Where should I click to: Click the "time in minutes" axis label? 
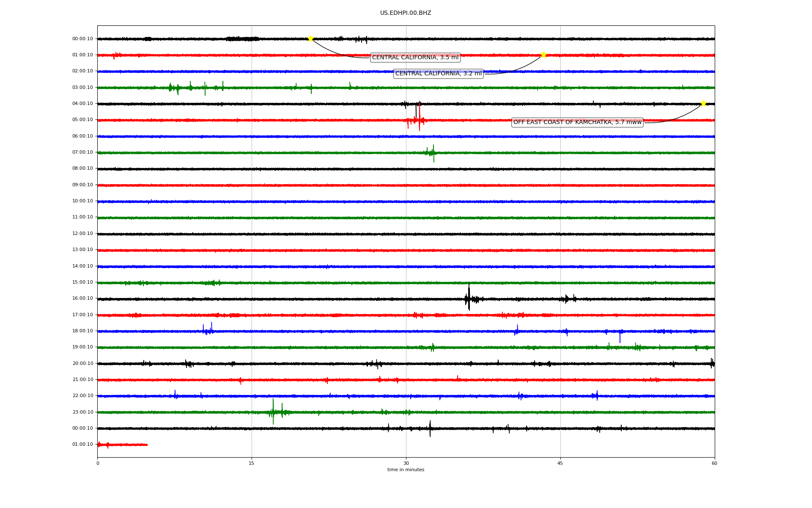coord(405,470)
